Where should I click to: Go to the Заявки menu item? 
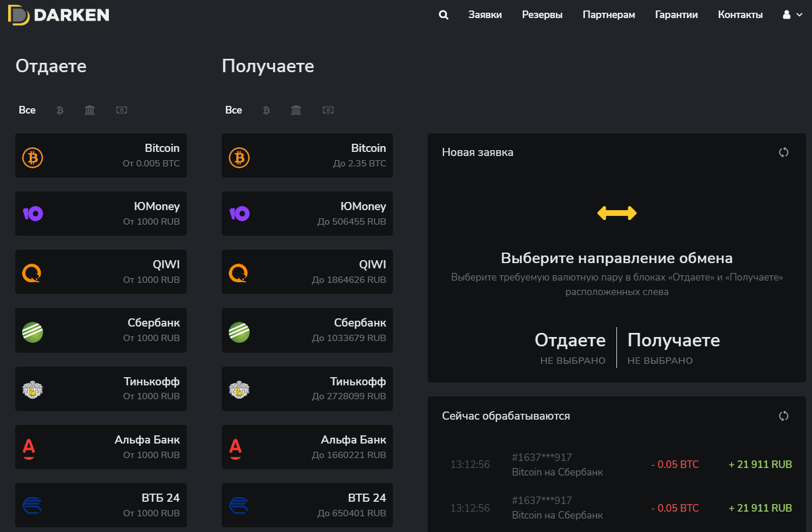[485, 15]
